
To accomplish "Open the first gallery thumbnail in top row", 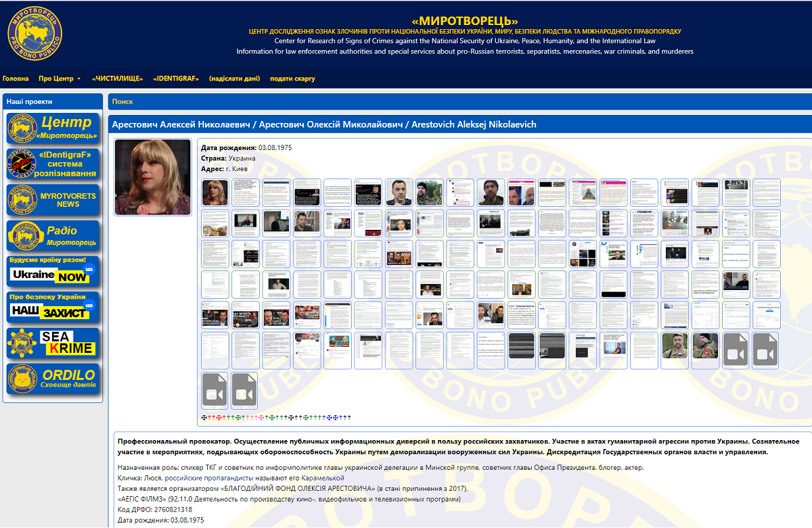I will pyautogui.click(x=215, y=193).
